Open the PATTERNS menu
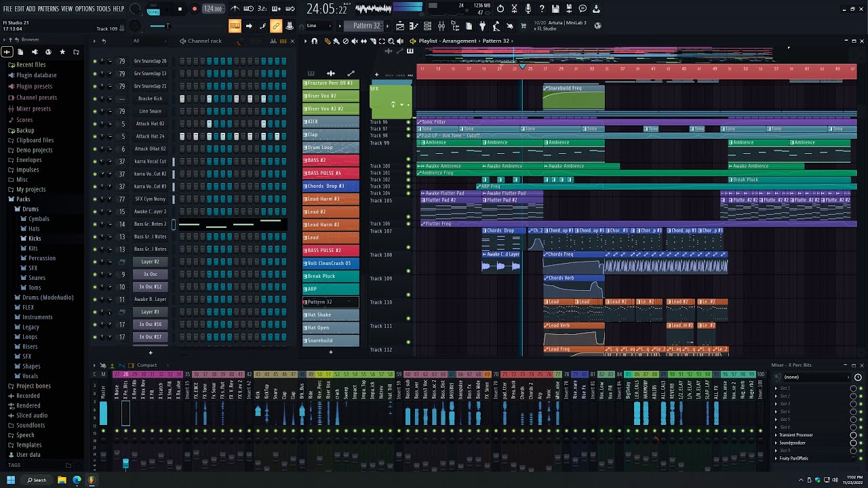The image size is (868, 488). 47,9
